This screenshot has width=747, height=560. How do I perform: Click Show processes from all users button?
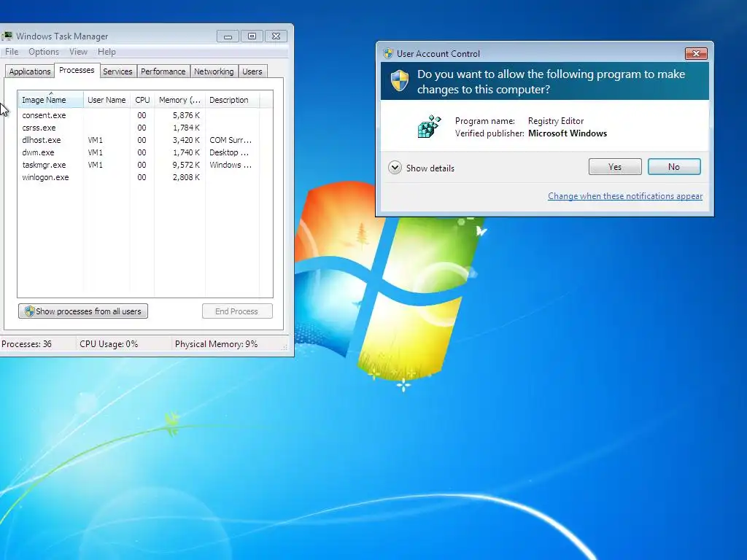pyautogui.click(x=83, y=311)
